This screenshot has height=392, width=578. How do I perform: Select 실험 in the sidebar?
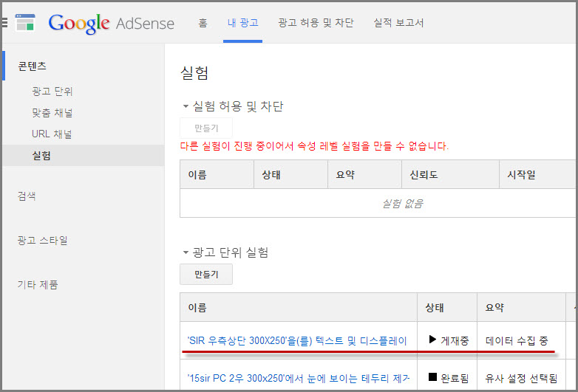(41, 156)
